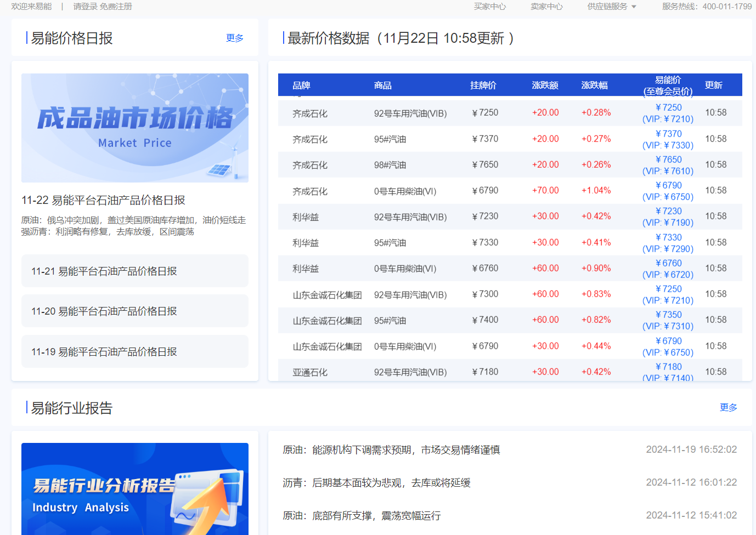Click the +1.04% change percentage
This screenshot has height=535, width=756.
pos(596,190)
